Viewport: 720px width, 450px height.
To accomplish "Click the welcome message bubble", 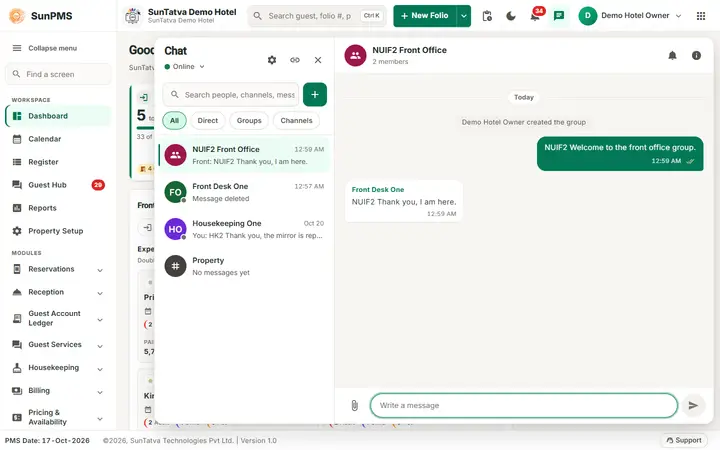I will pos(620,154).
